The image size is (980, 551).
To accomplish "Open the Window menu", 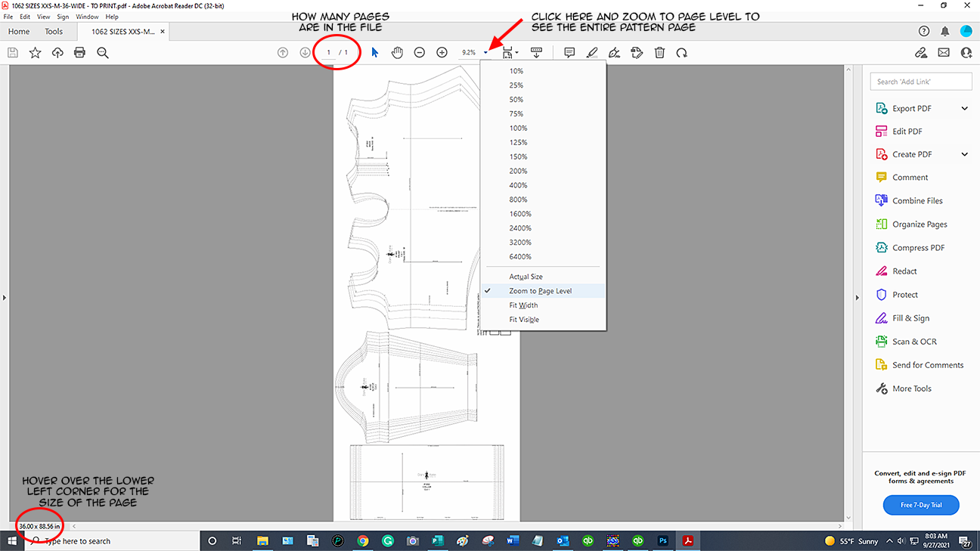I will point(87,17).
